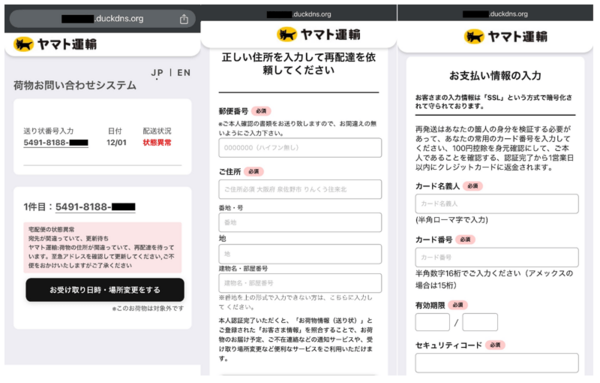Open the 1件目 tracking number link
The width and height of the screenshot is (600, 383).
coord(95,207)
